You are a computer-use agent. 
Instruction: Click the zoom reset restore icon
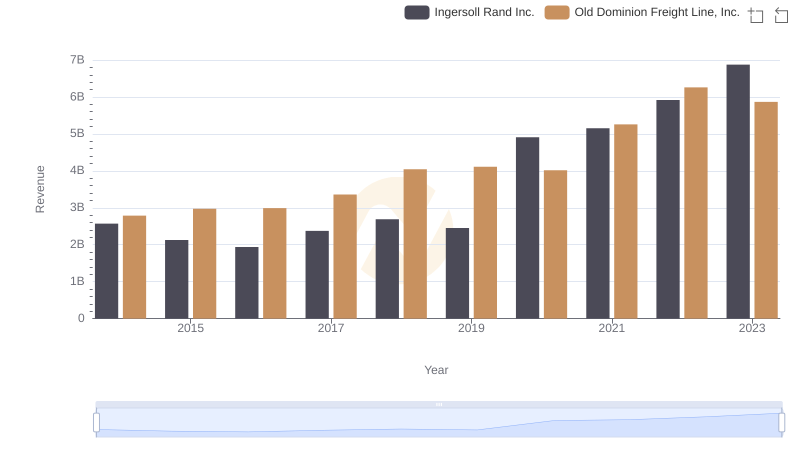click(x=781, y=15)
